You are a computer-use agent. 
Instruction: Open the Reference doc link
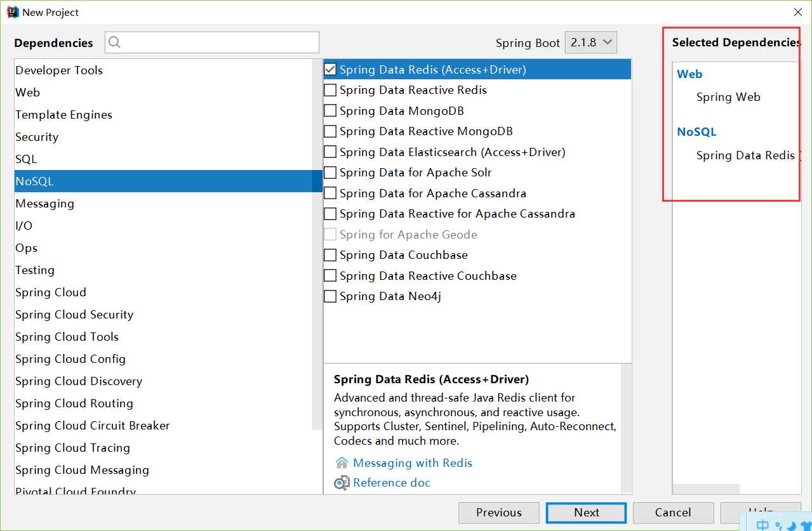[x=392, y=483]
